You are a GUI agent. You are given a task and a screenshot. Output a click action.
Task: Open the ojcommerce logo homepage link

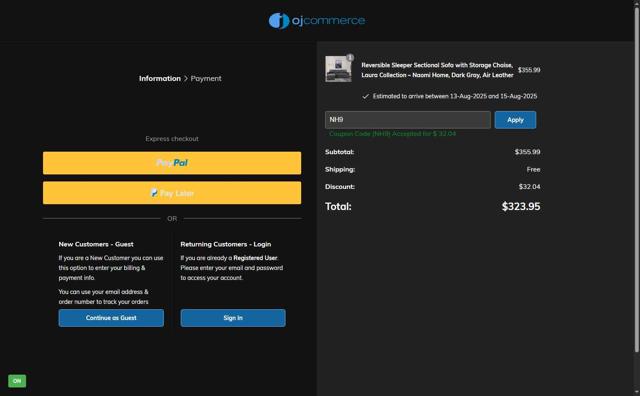(x=317, y=20)
